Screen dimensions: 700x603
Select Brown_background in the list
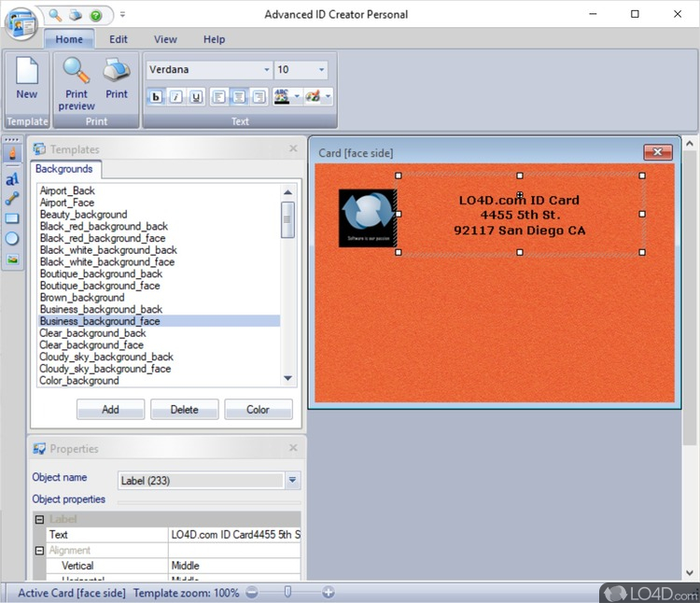point(82,297)
